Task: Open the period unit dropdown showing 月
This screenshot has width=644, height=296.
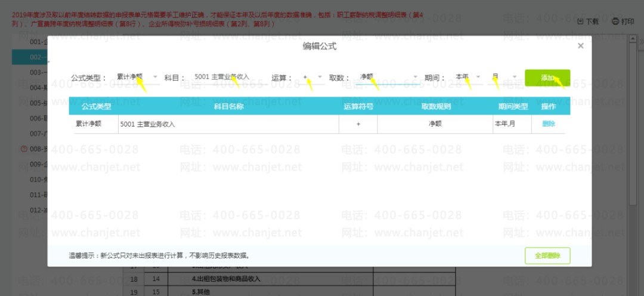Action: click(504, 77)
